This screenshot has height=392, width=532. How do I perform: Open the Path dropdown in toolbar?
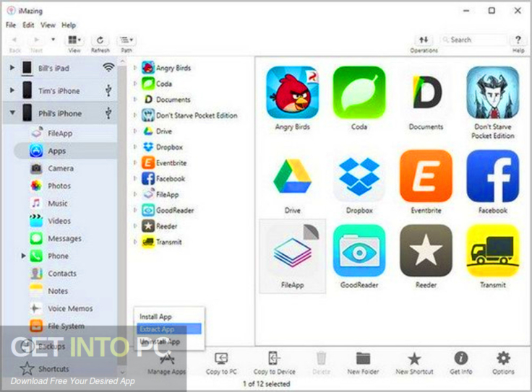click(x=126, y=40)
